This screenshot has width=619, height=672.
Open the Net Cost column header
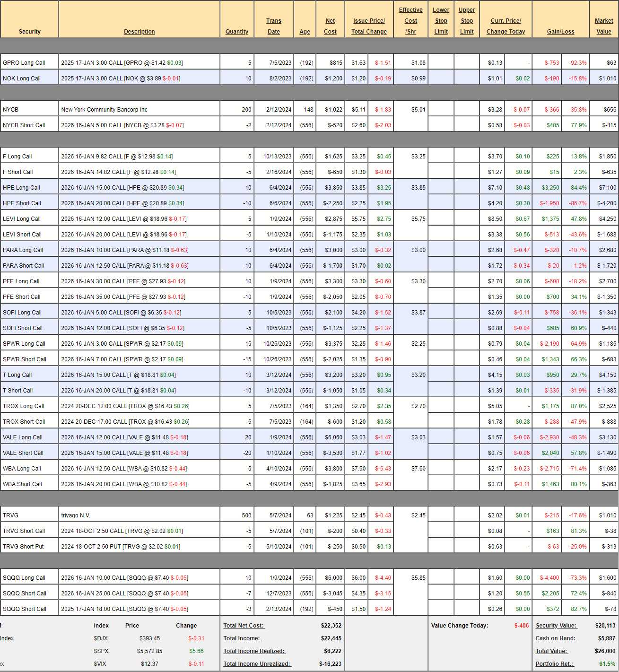click(330, 26)
